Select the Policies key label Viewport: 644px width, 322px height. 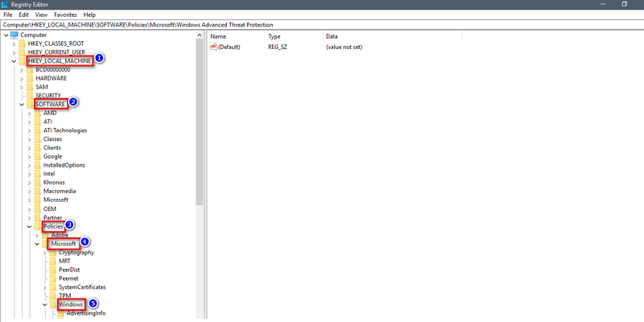coord(53,226)
